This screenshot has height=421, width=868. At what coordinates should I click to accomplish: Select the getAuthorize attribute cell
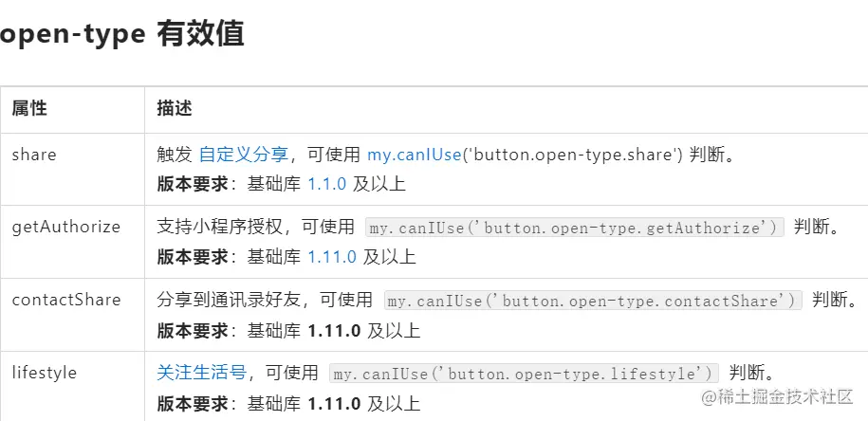click(65, 227)
